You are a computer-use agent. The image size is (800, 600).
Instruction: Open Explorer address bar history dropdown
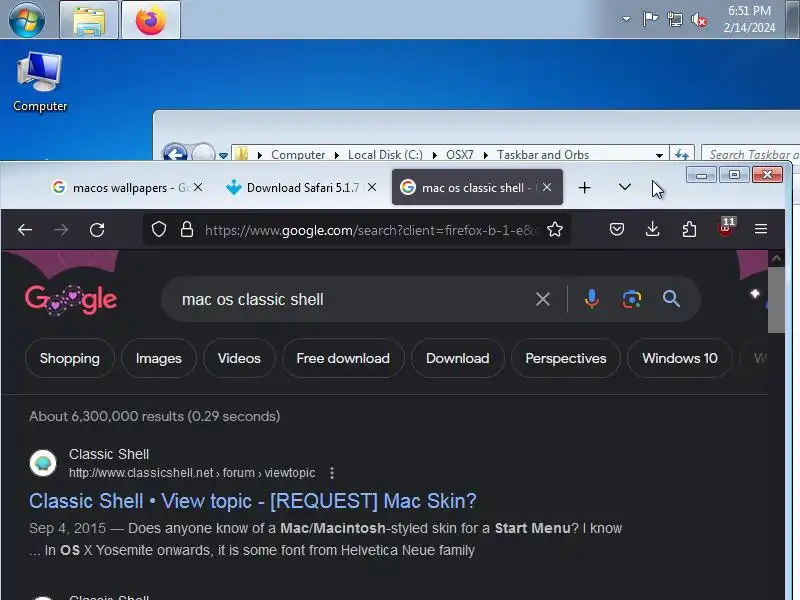tap(659, 155)
